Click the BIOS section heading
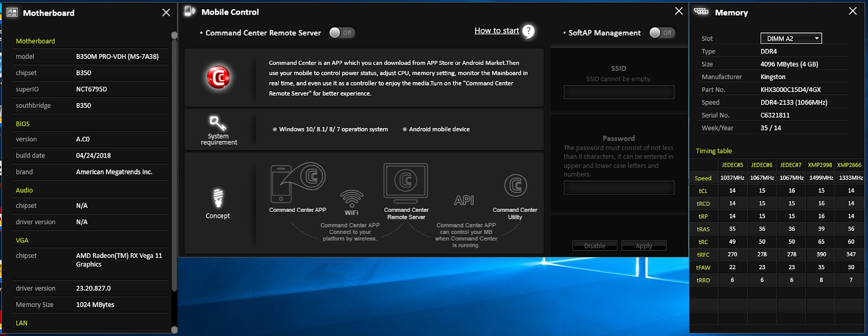This screenshot has height=336, width=868. coord(23,124)
